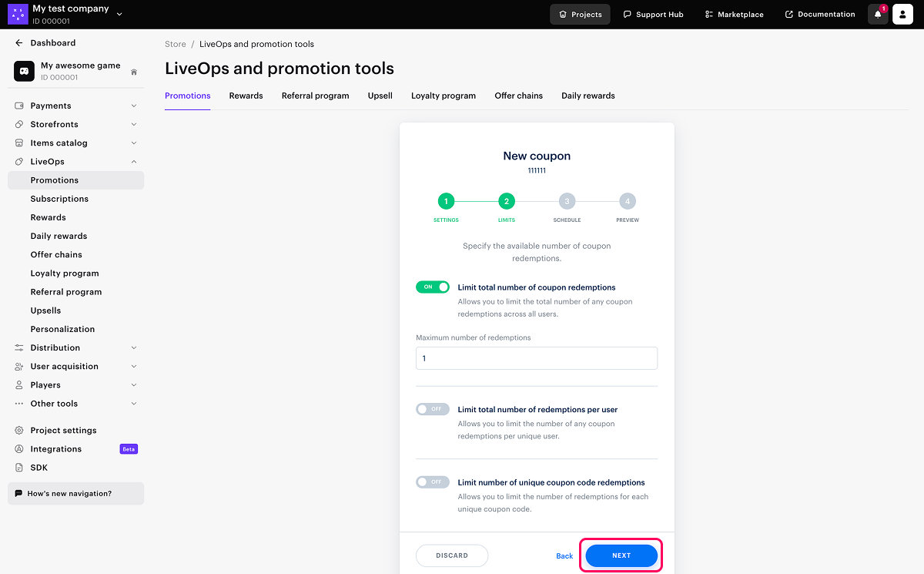924x574 pixels.
Task: Click the Project settings gear icon
Action: 19,431
